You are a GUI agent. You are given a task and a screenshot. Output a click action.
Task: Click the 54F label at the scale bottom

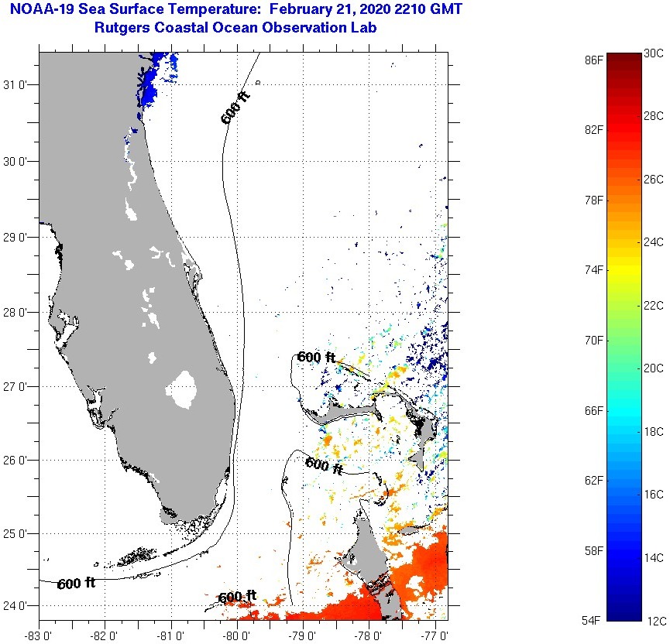(x=594, y=621)
